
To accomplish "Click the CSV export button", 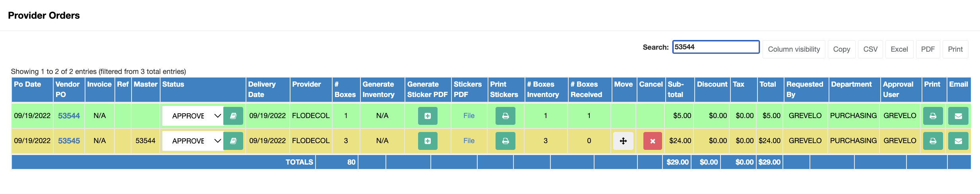I will pyautogui.click(x=870, y=49).
